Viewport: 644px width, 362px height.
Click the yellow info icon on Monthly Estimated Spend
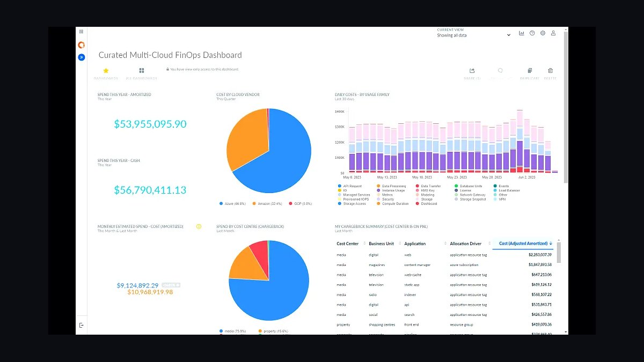(199, 227)
